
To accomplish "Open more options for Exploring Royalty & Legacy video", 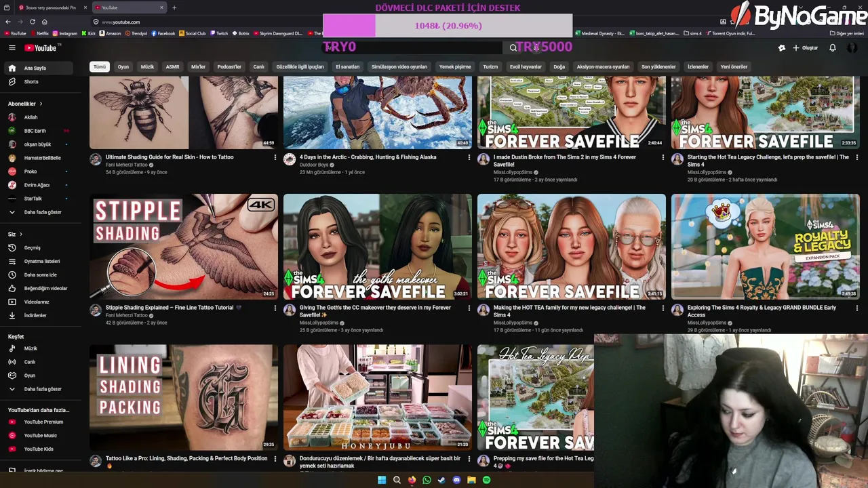I will [x=856, y=308].
